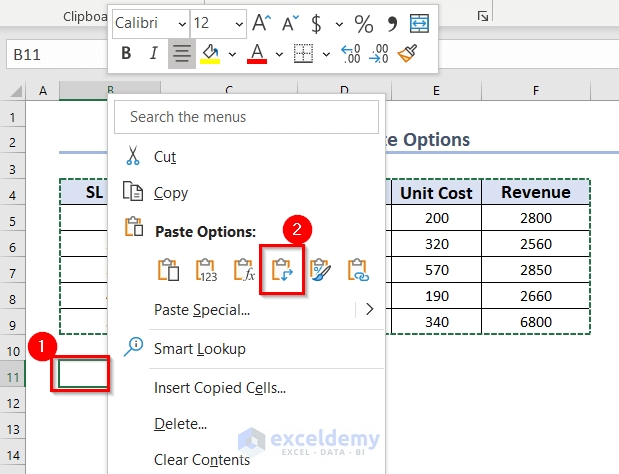
Task: Toggle center alignment in mini toolbar
Action: (x=182, y=53)
